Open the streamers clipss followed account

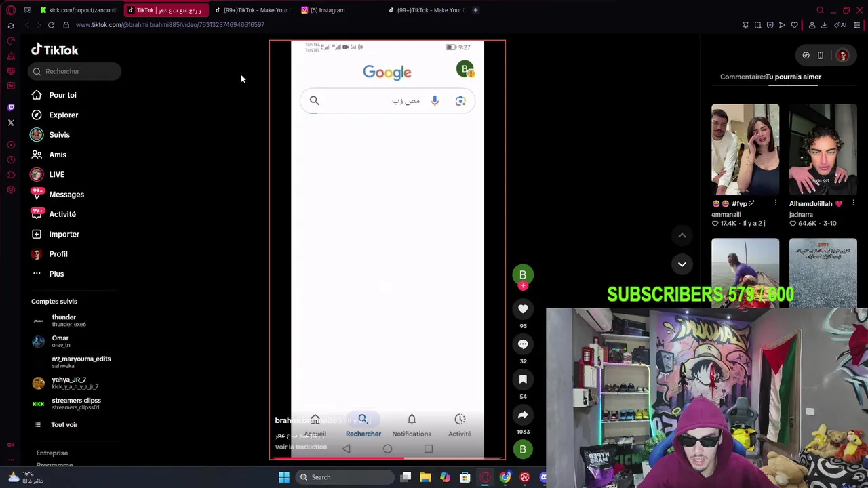point(68,404)
